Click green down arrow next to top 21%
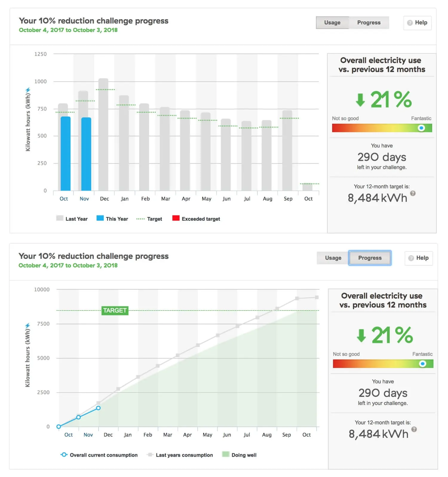 (x=360, y=100)
